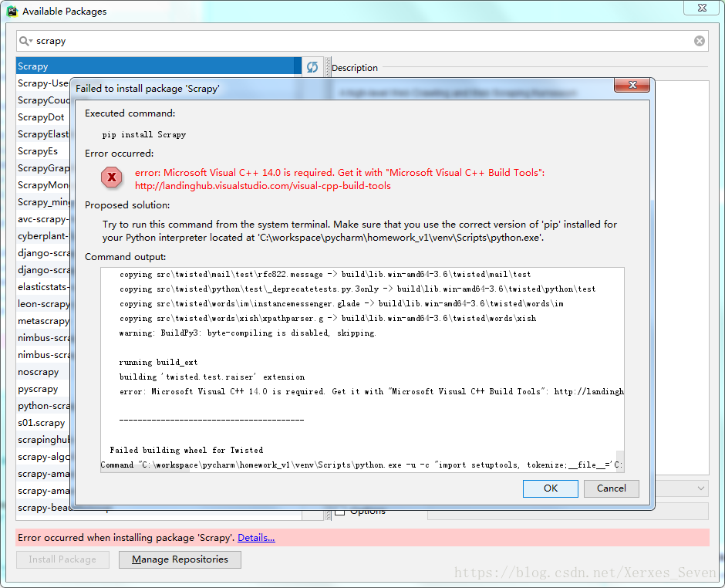The image size is (725, 588).
Task: Select scrapinghub entry in package list
Action: tap(43, 440)
